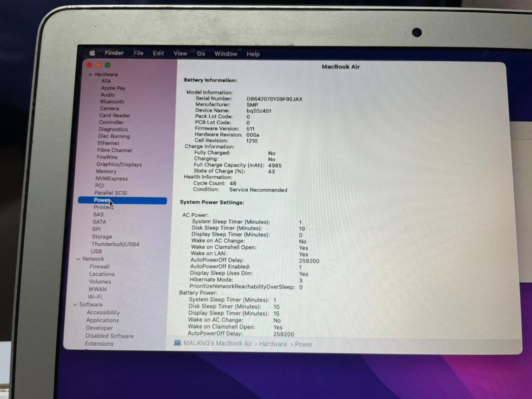532x399 pixels.
Task: Select Locations under Network
Action: click(x=102, y=274)
